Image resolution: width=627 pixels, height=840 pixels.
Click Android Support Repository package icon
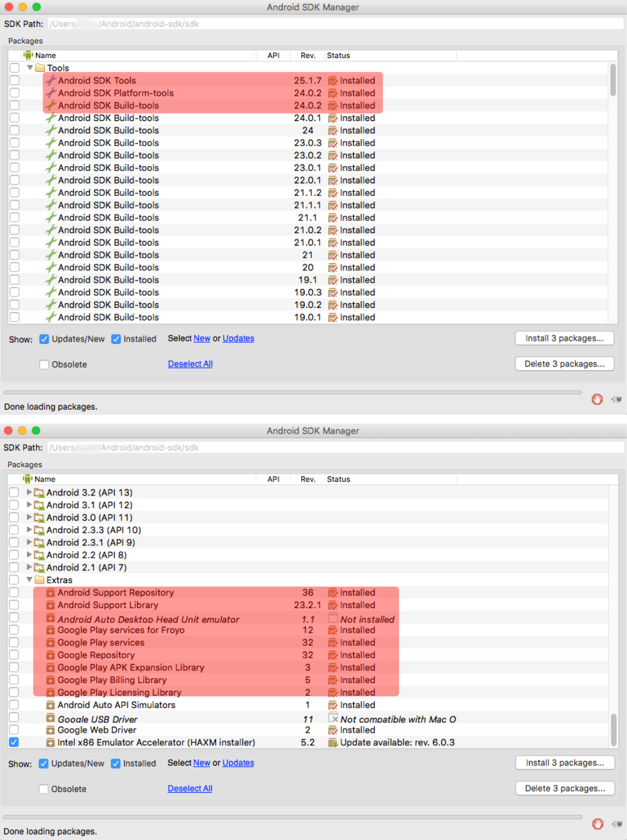point(51,593)
